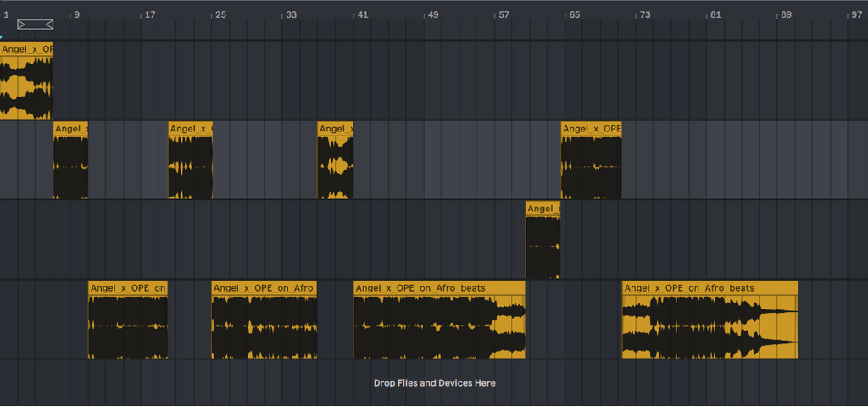Image resolution: width=868 pixels, height=406 pixels.
Task: Click the loop brace end handle
Action: coord(48,25)
